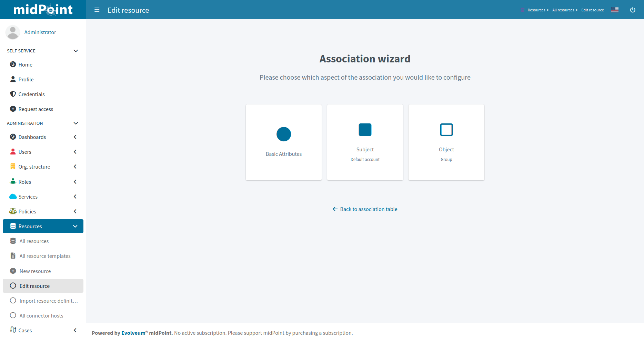
Task: Expand the Users submenu arrow
Action: (x=75, y=152)
